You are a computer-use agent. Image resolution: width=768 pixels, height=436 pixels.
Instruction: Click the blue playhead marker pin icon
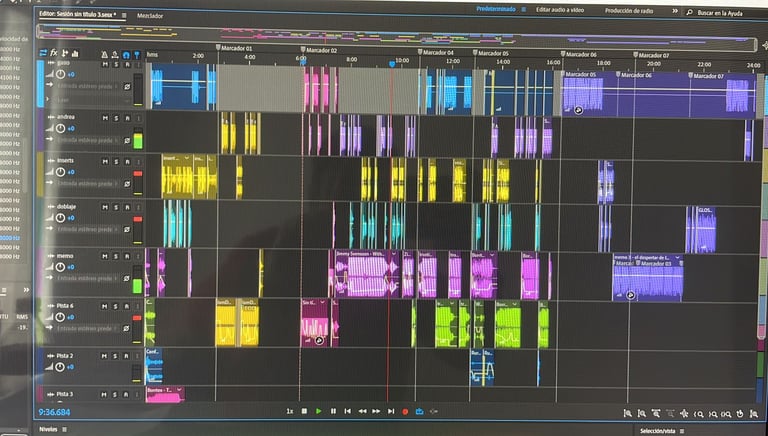(x=137, y=55)
